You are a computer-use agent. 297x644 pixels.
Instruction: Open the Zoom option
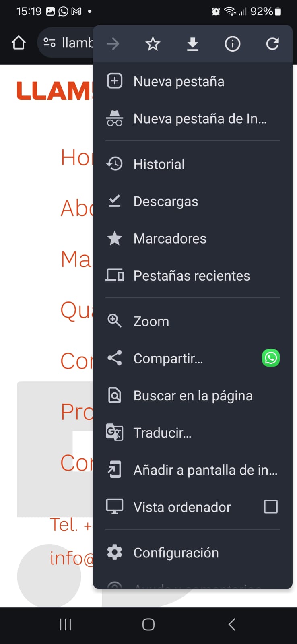(151, 322)
